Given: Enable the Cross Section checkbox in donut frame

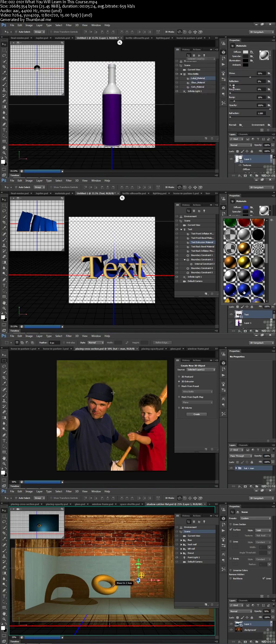Looking at the screenshot, I should click(x=231, y=524).
